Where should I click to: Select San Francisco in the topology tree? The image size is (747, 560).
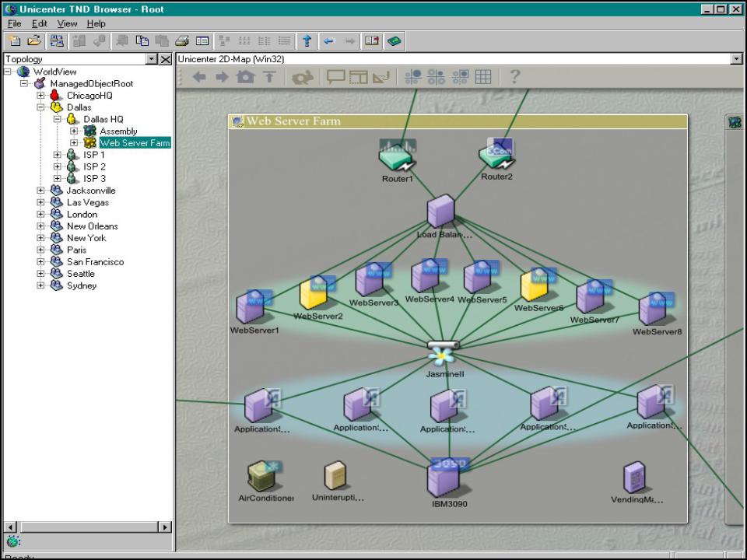click(95, 262)
